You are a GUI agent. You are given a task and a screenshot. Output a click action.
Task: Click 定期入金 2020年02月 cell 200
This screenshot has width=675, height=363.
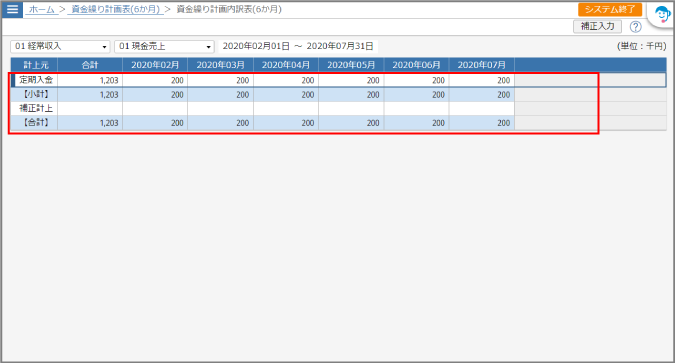[x=155, y=80]
